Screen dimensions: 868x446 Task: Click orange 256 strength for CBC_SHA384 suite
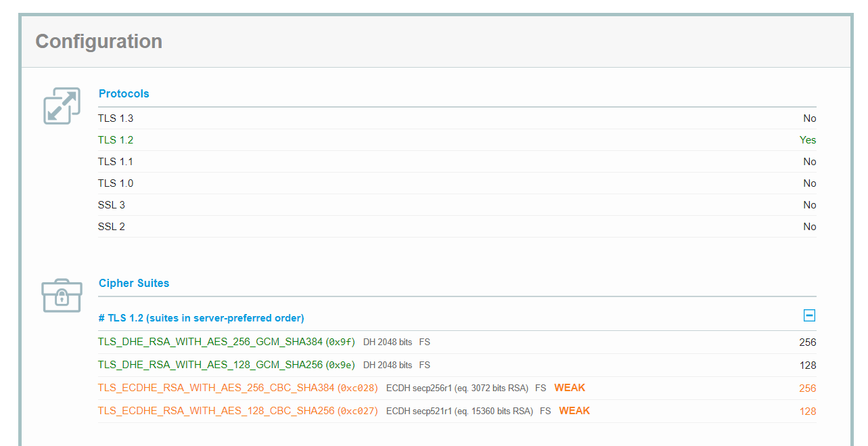808,388
